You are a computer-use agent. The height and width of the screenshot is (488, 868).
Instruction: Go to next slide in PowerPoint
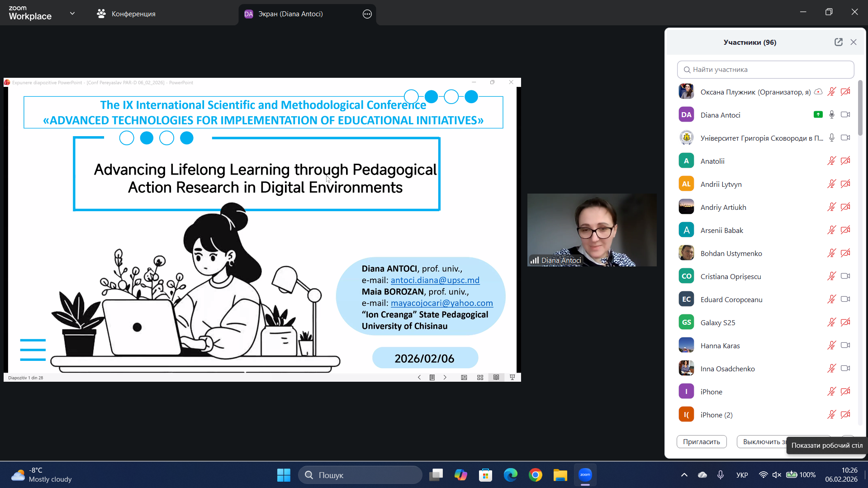(x=445, y=378)
